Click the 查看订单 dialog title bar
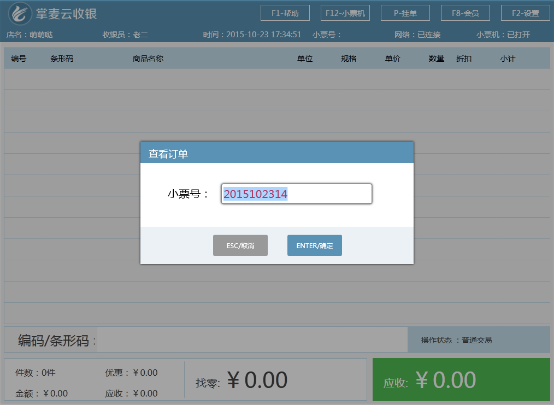This screenshot has height=405, width=554. click(x=277, y=153)
